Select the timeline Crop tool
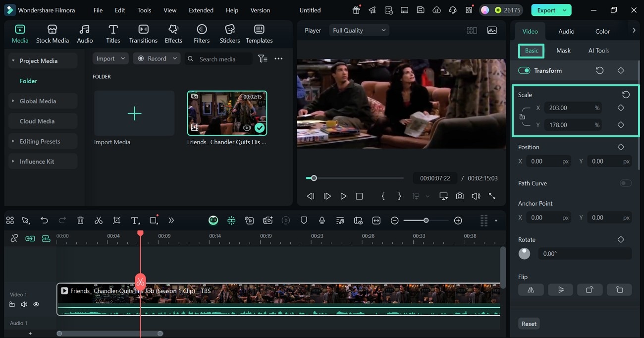 point(116,221)
